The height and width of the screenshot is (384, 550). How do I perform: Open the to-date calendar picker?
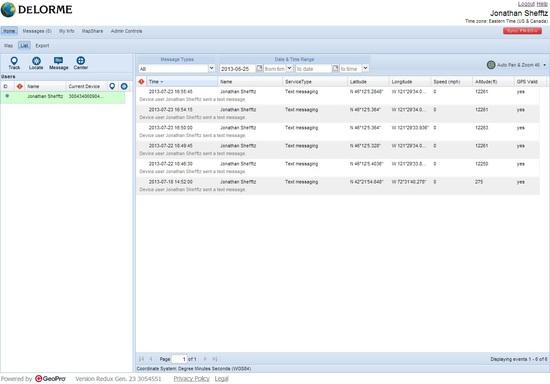[x=335, y=68]
